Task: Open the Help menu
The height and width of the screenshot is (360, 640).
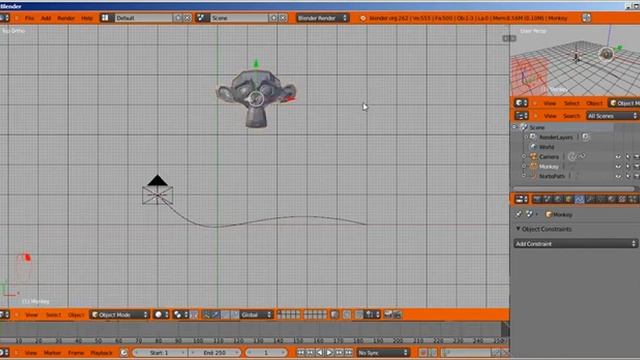Action: tap(87, 18)
